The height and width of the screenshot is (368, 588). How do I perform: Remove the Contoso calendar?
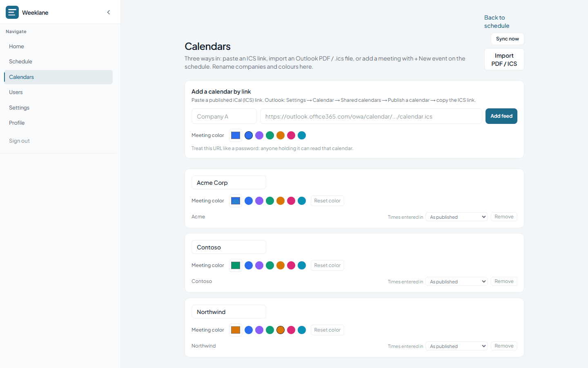click(504, 281)
